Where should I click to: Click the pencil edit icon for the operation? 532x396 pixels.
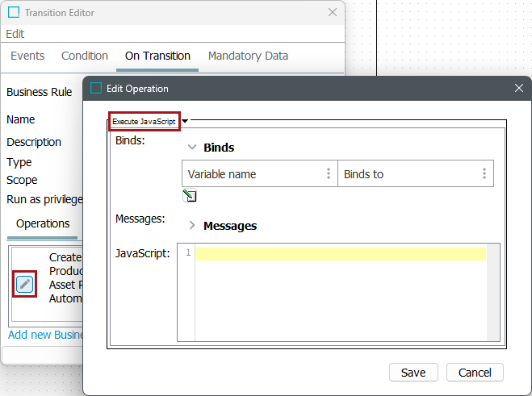pos(24,284)
